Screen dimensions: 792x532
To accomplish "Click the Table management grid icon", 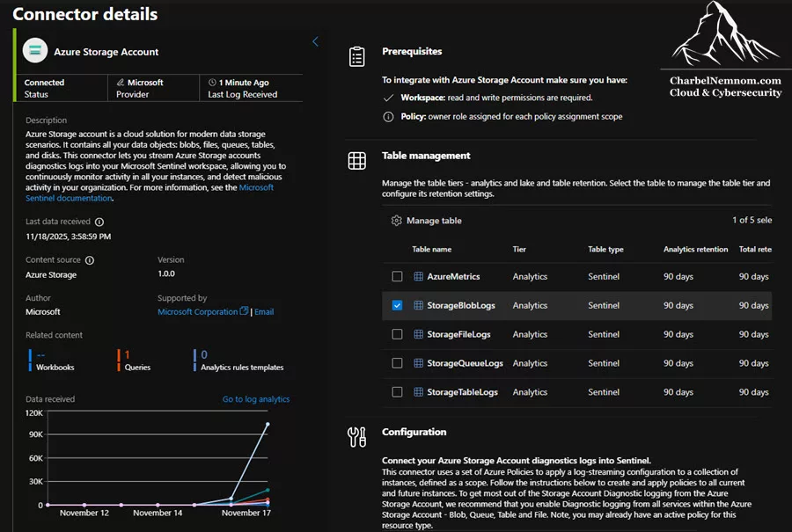I will [356, 161].
